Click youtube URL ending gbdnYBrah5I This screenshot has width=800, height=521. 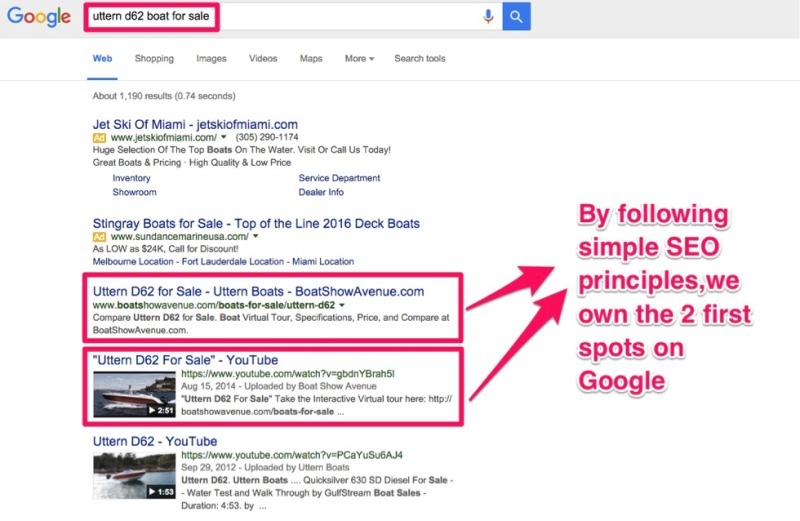tap(288, 374)
